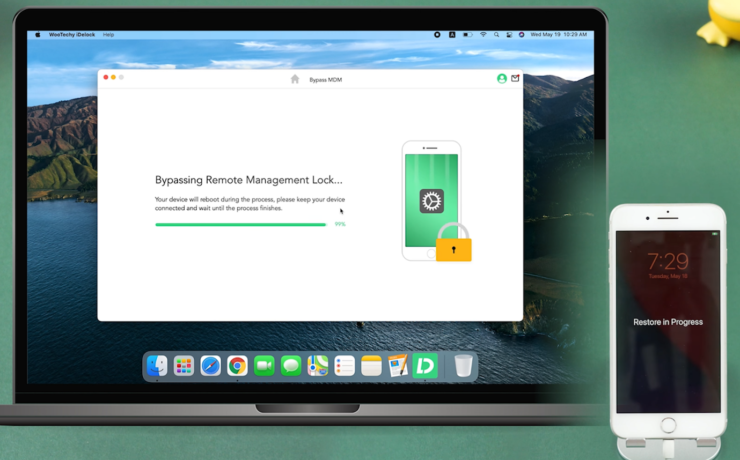
Task: Click the device reboot instruction text
Action: 250,204
